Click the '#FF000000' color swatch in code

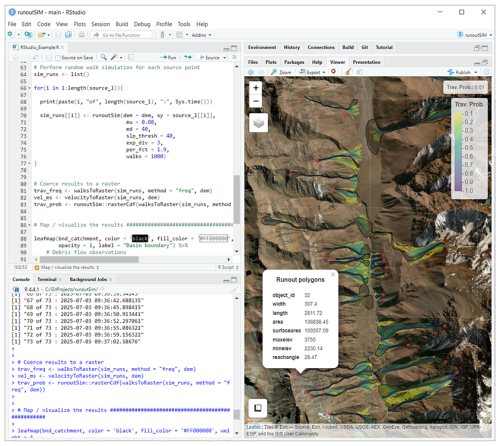point(214,239)
